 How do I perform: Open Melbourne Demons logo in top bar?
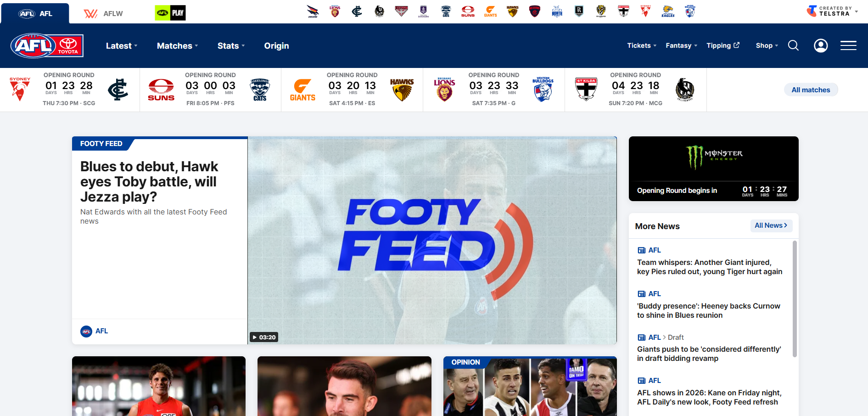click(x=535, y=11)
